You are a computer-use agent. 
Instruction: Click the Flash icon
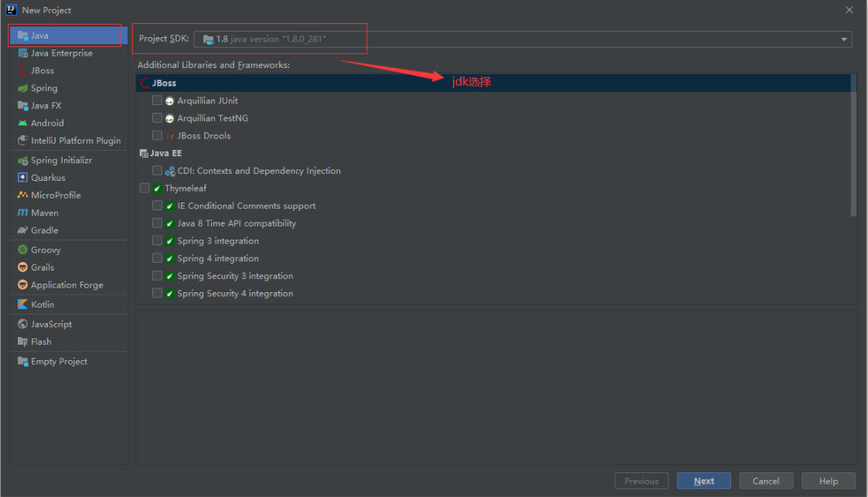[x=22, y=342]
